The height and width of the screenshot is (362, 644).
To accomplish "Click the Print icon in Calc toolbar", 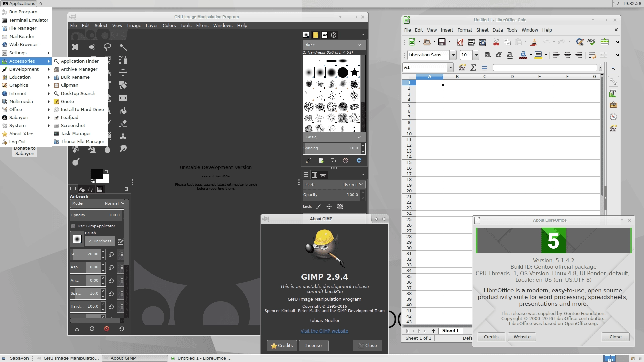I will click(471, 42).
